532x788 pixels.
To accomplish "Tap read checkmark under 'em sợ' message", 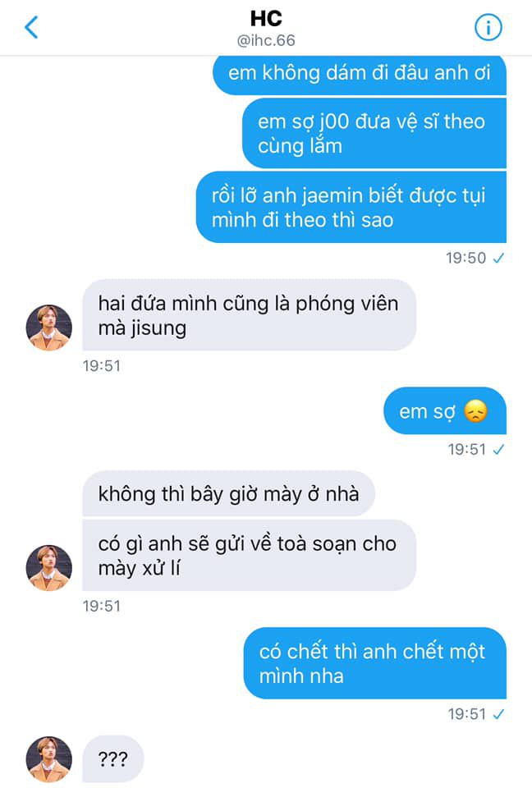I will pyautogui.click(x=498, y=449).
